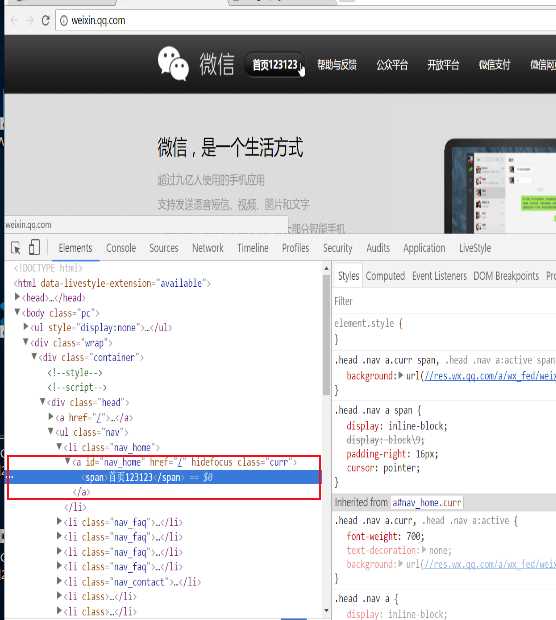Expand the head element node
The image size is (556, 620).
[17, 297]
